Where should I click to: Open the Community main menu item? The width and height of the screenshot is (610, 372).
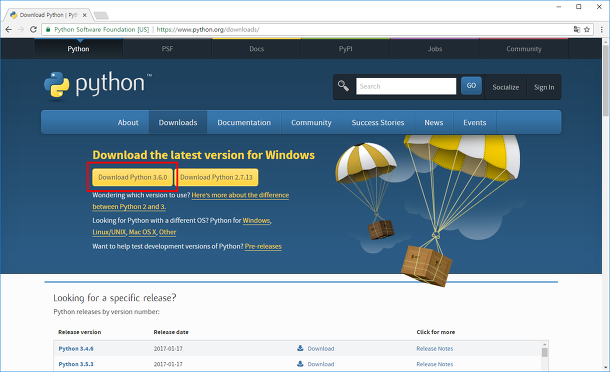coord(311,123)
